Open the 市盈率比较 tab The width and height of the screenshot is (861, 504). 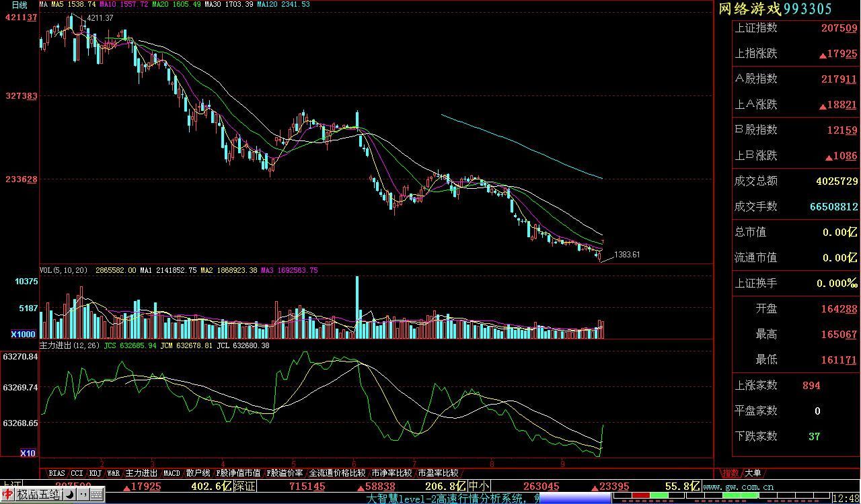click(x=438, y=473)
